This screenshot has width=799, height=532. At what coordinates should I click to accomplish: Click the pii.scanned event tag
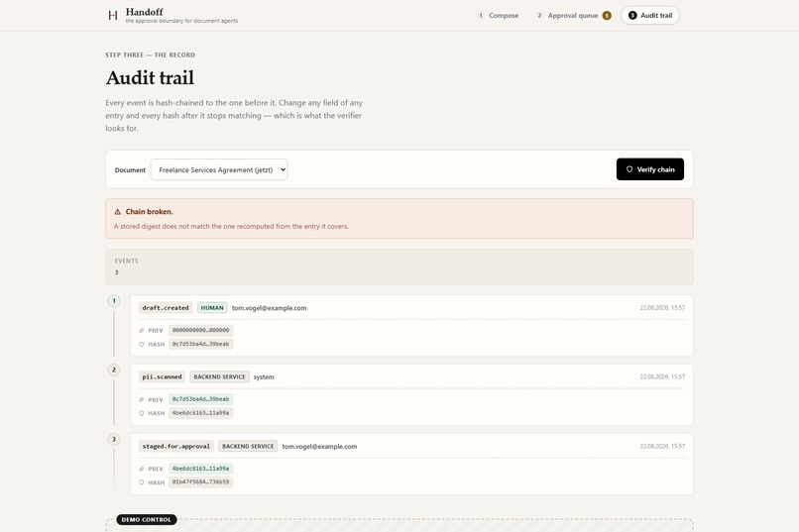tap(162, 376)
